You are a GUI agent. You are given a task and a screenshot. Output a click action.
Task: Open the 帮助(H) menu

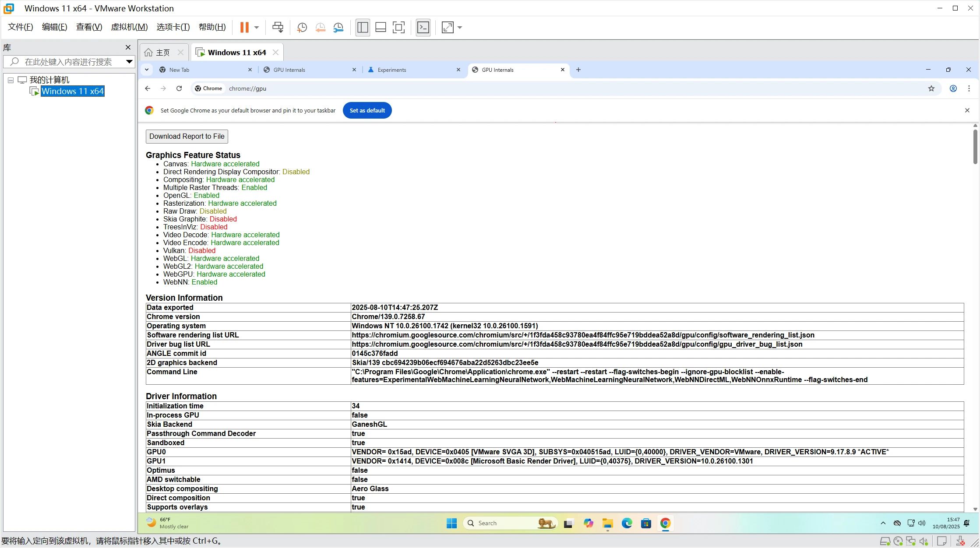(x=212, y=27)
